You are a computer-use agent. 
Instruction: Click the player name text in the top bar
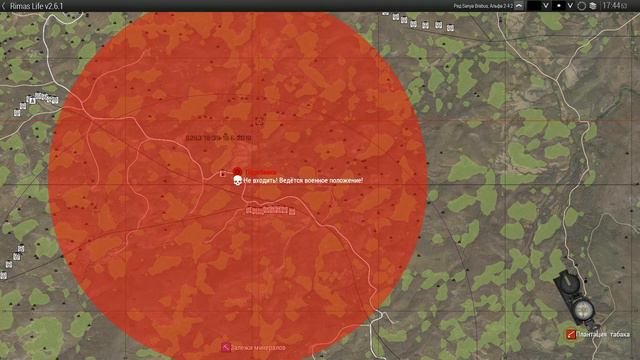[483, 6]
